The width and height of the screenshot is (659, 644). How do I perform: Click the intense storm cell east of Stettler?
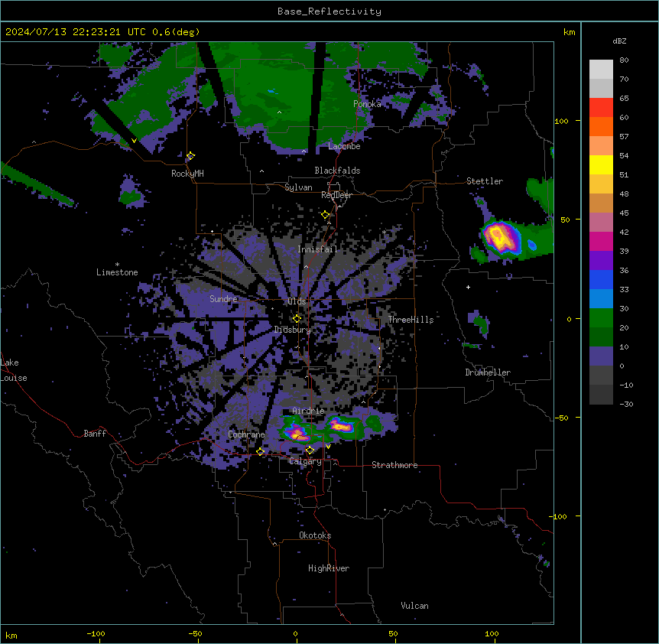[x=501, y=238]
